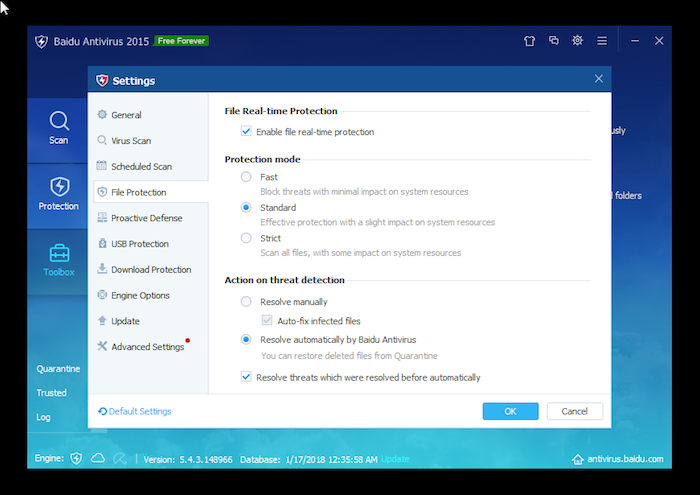Click the Cancel button
Image resolution: width=700 pixels, height=495 pixels.
point(575,411)
